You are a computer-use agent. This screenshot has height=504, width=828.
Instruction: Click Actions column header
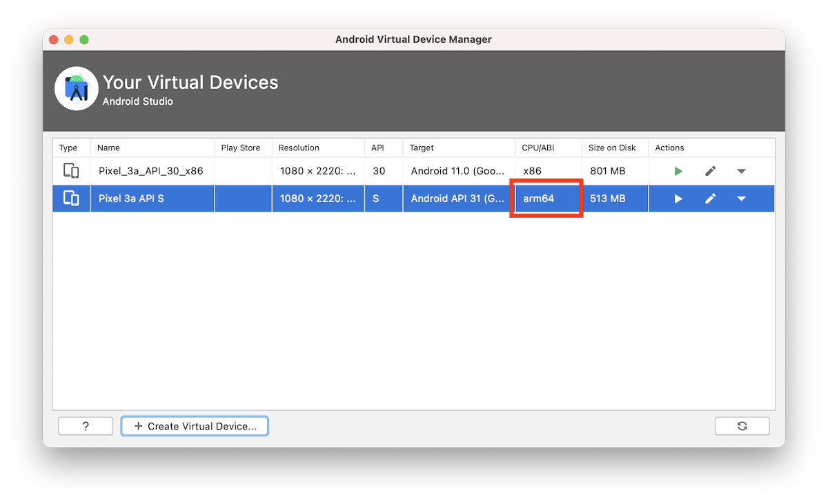click(711, 148)
